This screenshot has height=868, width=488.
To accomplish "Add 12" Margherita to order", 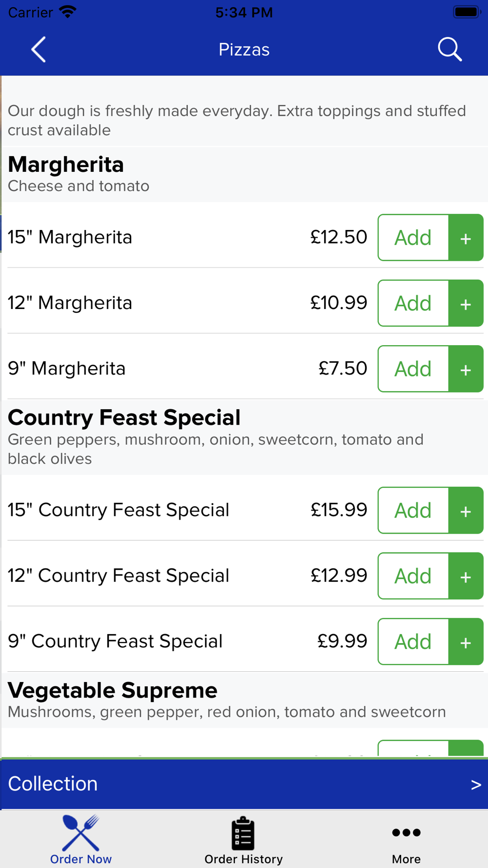I will click(413, 303).
